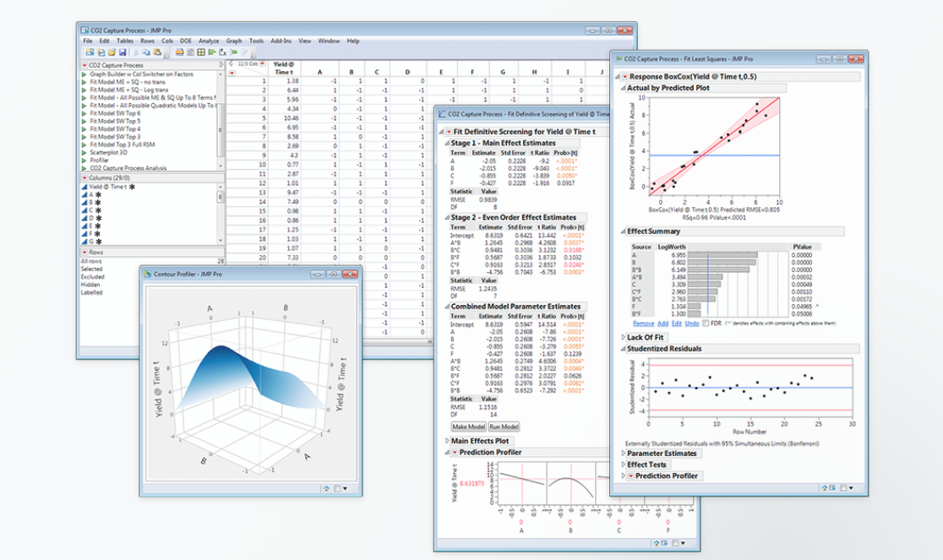Click the Edit link in Effect Summary
This screenshot has height=560, width=943.
click(x=677, y=323)
